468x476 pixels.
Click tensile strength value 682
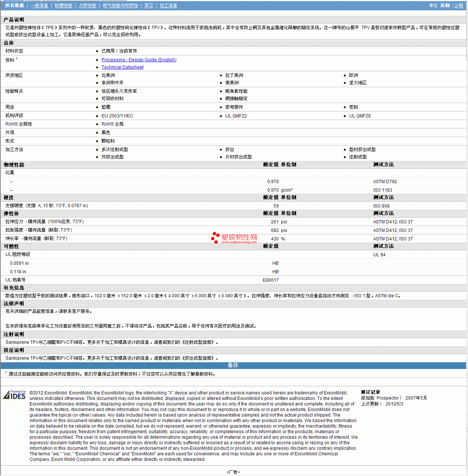[x=275, y=230]
